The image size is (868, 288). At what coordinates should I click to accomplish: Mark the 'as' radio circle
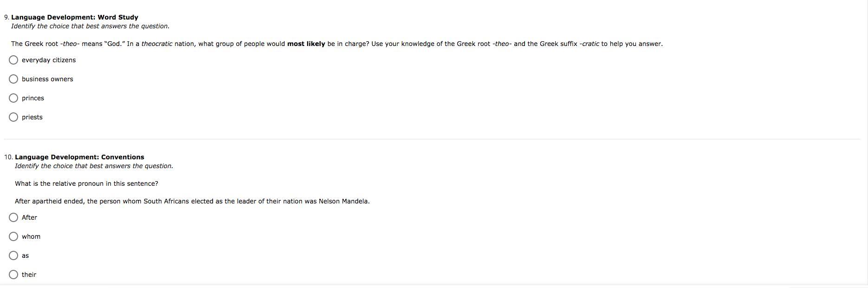point(13,255)
